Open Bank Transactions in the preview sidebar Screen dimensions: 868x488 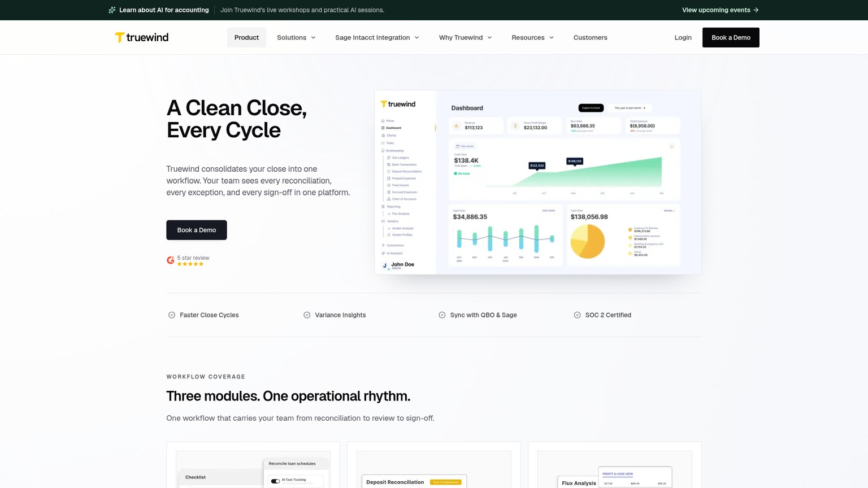click(402, 164)
